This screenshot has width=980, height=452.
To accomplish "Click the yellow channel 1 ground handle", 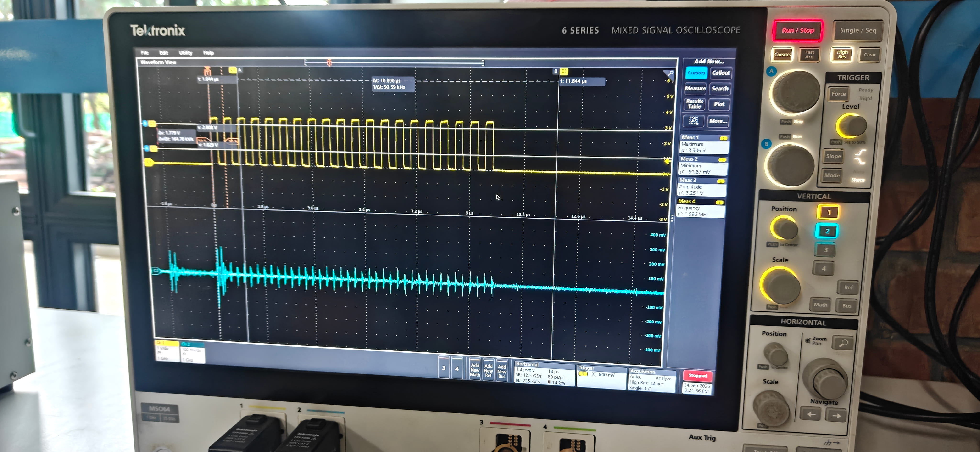I will pos(149,163).
